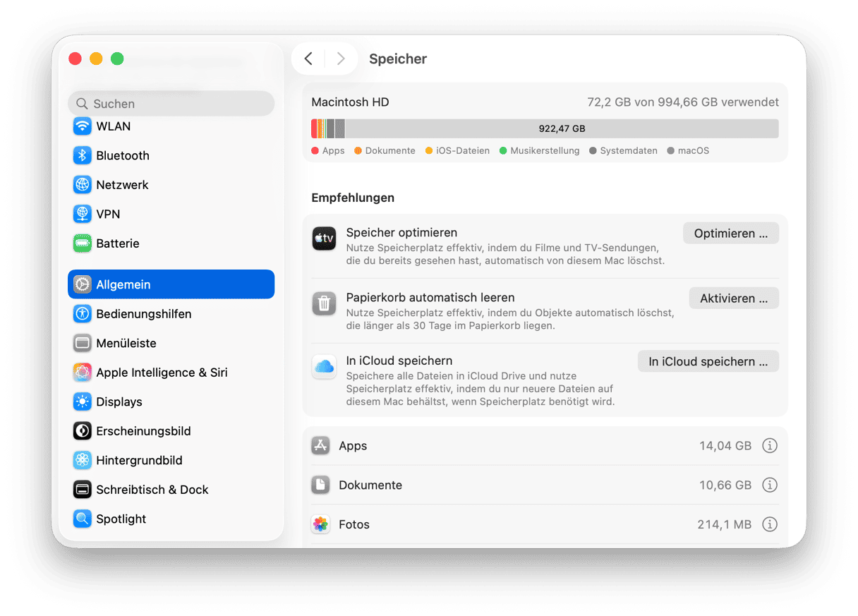Select the Netzwerk globe icon
Viewport: 858px width, 616px height.
pos(83,185)
